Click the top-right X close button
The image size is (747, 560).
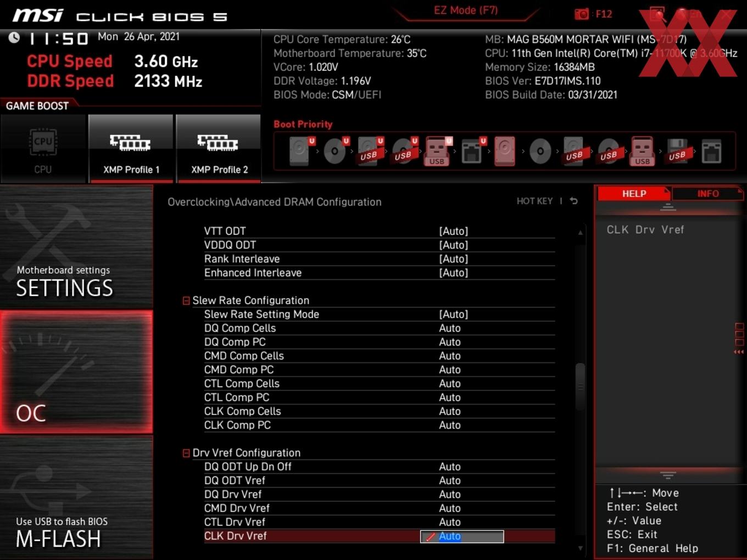(x=727, y=15)
